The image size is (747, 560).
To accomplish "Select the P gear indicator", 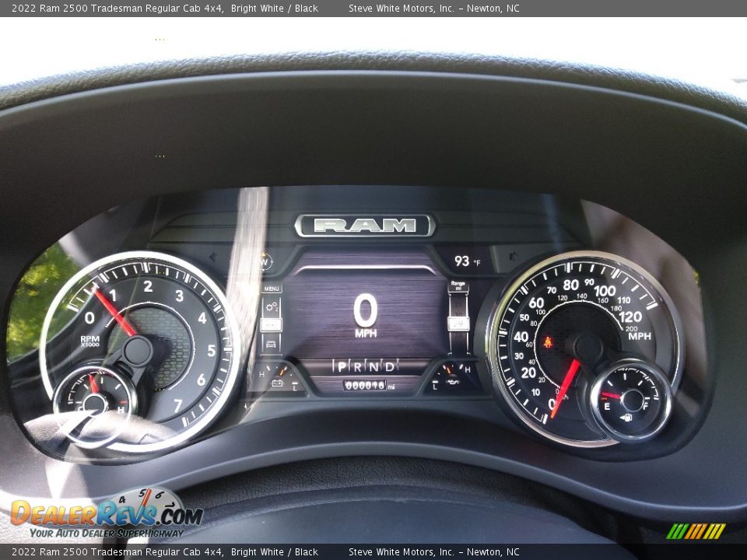I will (x=342, y=366).
